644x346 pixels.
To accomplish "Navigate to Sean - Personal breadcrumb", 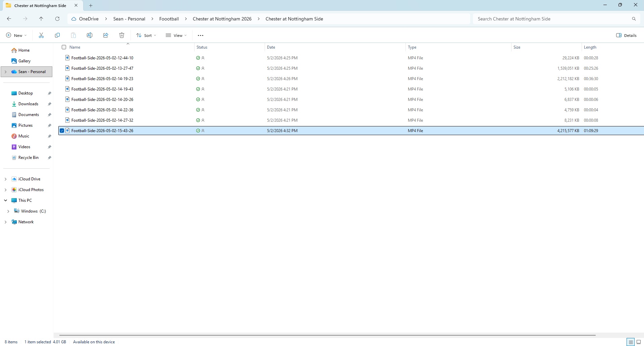I will 129,19.
